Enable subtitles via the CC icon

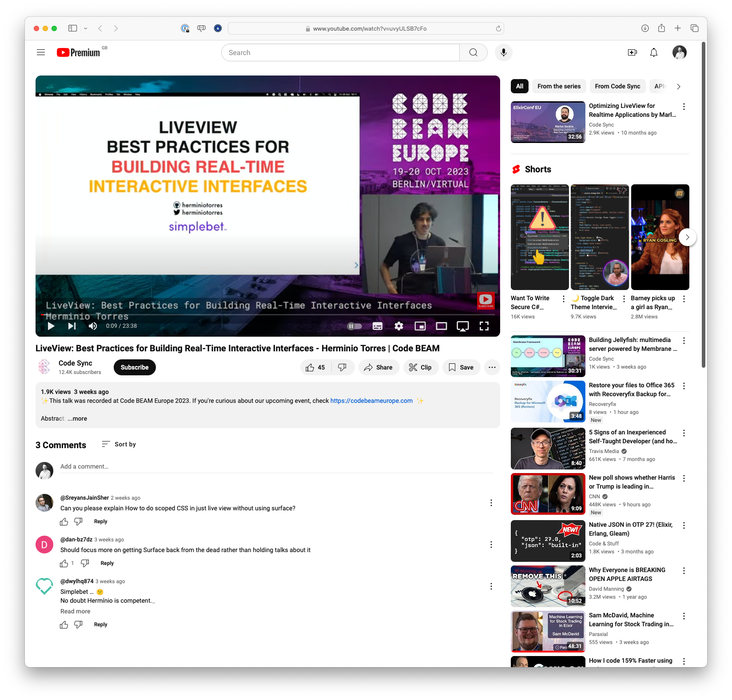click(377, 326)
